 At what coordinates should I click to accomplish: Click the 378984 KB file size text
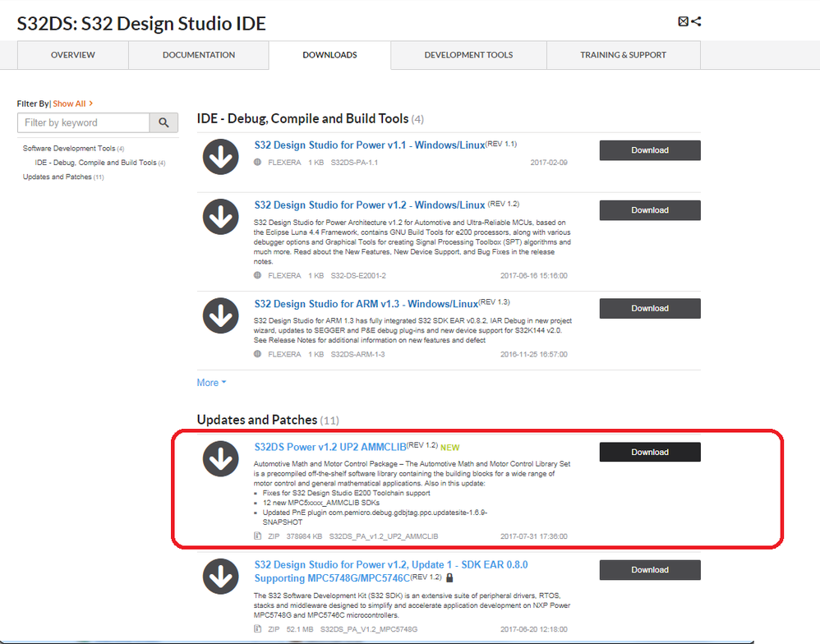(x=304, y=536)
